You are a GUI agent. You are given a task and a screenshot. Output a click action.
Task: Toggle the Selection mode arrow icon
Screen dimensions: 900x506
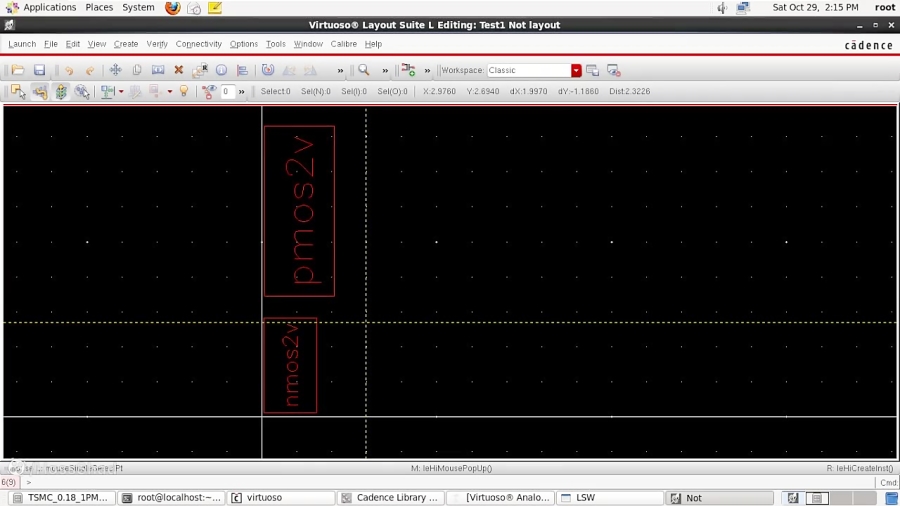[18, 91]
